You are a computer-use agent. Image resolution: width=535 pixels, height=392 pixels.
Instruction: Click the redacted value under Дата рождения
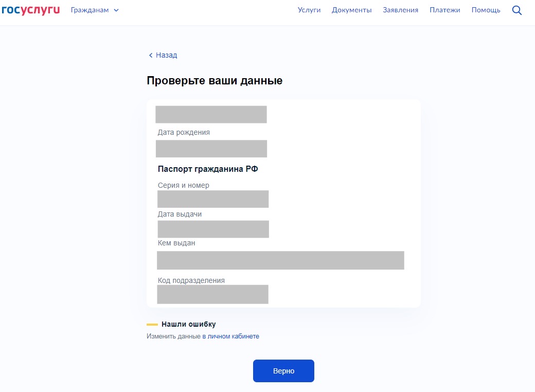point(211,149)
